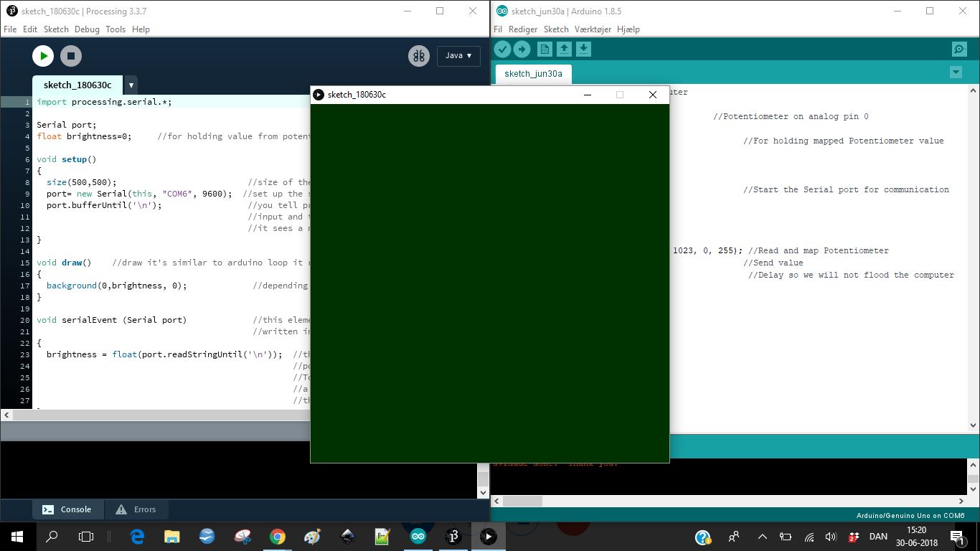Image resolution: width=980 pixels, height=551 pixels.
Task: Open the Processing Tools menu
Action: point(116,29)
